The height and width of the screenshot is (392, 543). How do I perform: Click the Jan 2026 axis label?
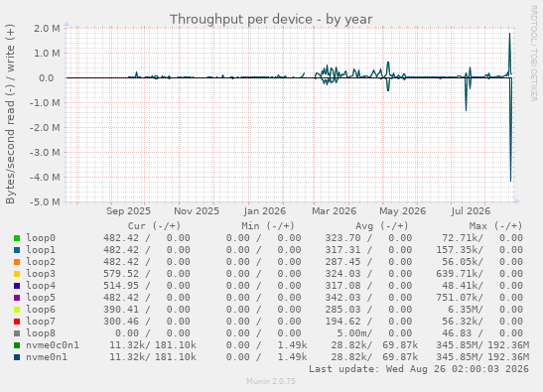coord(265,211)
